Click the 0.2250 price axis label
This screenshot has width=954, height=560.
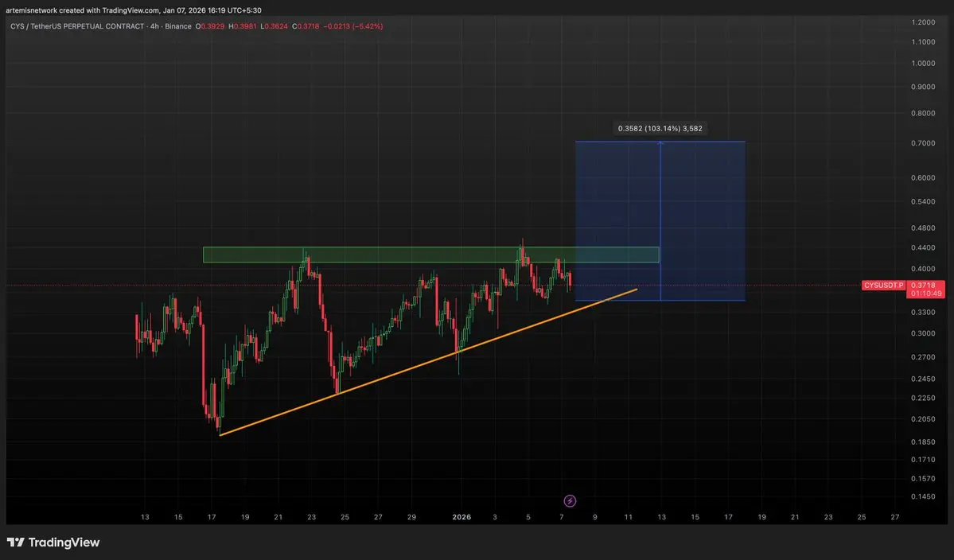tap(923, 398)
